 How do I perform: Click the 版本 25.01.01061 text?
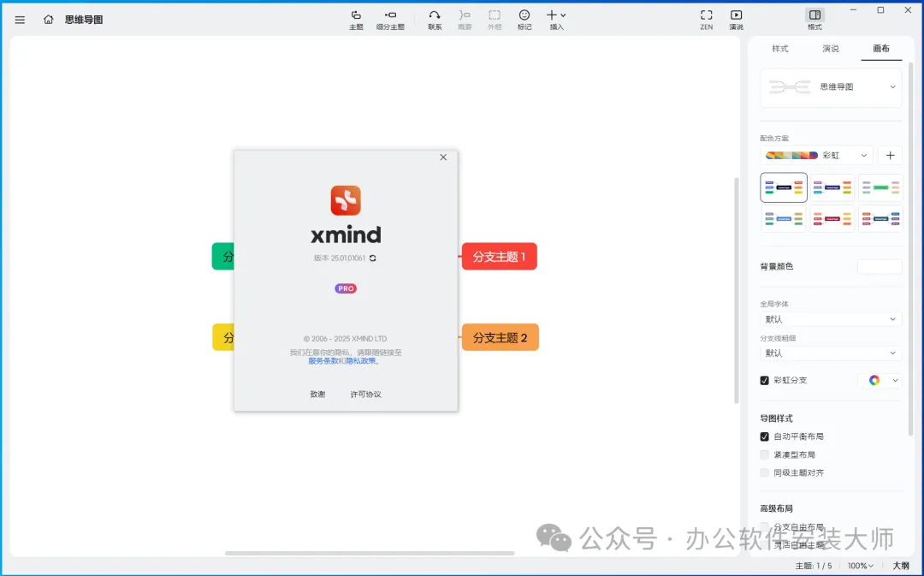(x=340, y=258)
